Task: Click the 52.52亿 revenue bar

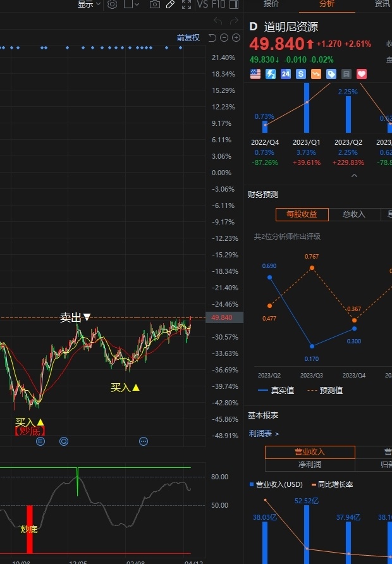Action: (307, 534)
